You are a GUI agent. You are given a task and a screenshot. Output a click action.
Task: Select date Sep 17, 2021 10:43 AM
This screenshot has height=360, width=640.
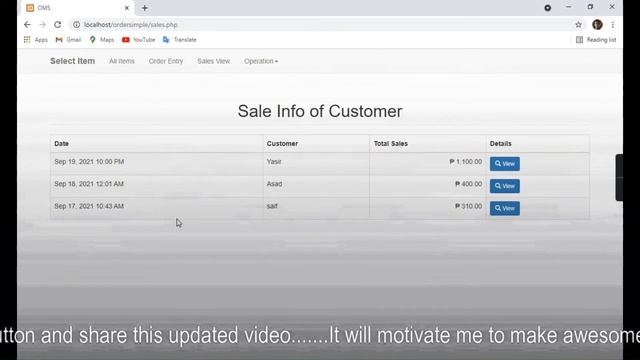89,206
